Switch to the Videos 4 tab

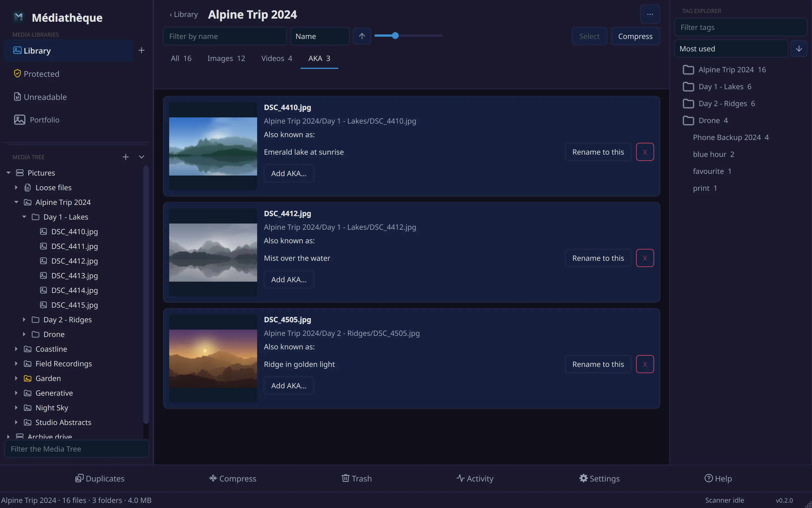[277, 58]
